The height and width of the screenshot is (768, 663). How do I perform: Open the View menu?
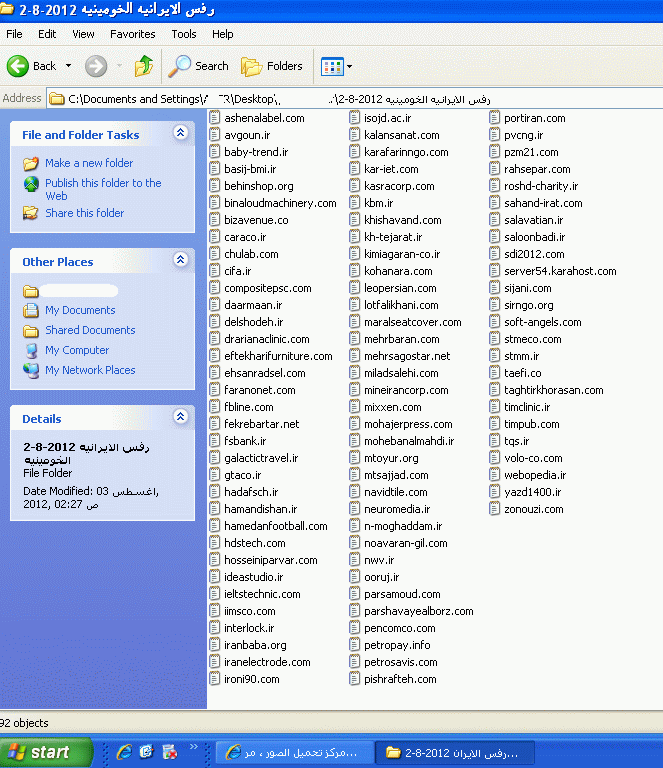point(83,34)
